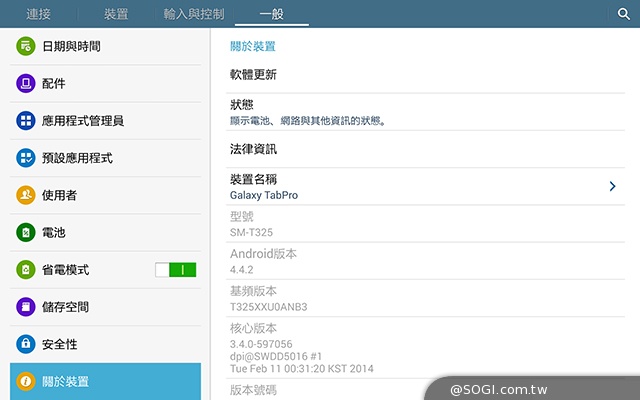Select the 一般 tab
Viewport: 640px width, 400px height.
tap(271, 14)
